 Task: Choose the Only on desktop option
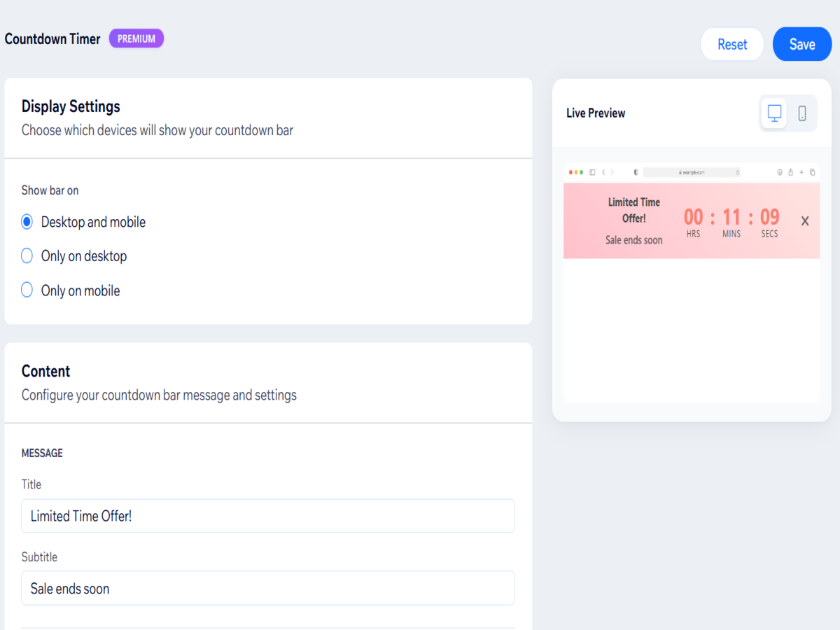27,256
